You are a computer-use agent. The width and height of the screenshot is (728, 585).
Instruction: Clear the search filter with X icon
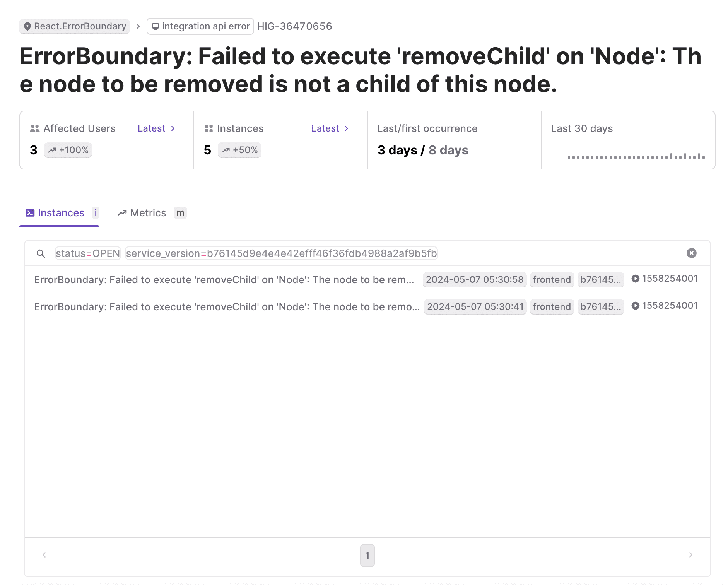tap(691, 253)
